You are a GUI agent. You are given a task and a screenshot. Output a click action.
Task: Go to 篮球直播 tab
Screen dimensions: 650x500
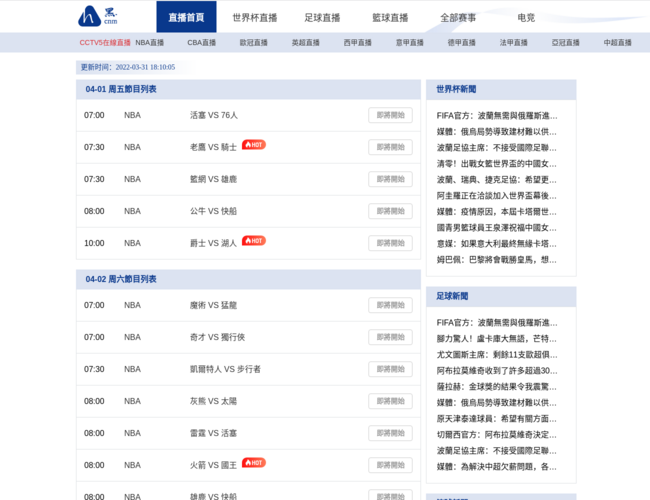(390, 17)
